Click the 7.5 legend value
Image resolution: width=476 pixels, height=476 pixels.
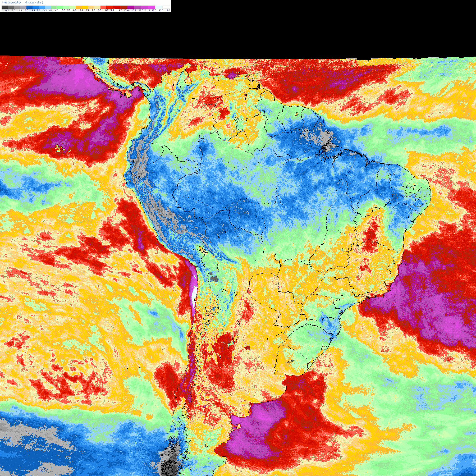click(94, 10)
